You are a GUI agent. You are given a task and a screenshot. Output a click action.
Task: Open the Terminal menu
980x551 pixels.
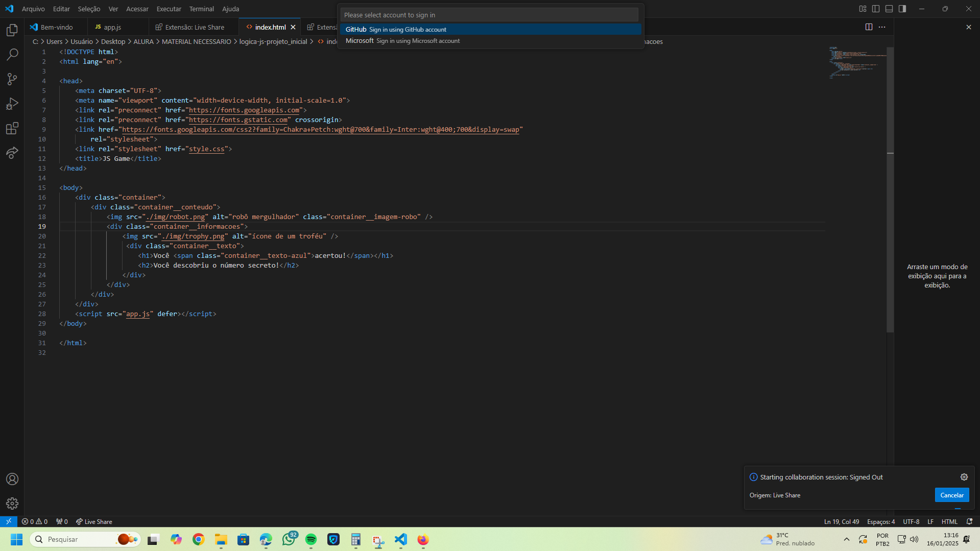pyautogui.click(x=201, y=9)
